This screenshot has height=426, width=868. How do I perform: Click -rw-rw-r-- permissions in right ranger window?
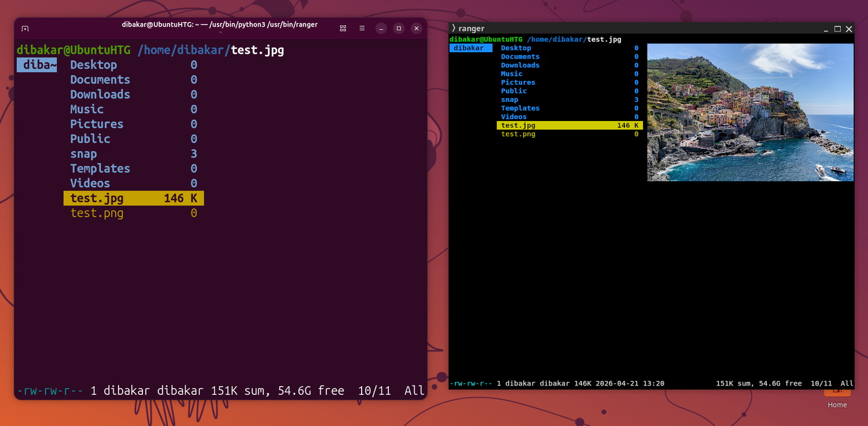(471, 383)
